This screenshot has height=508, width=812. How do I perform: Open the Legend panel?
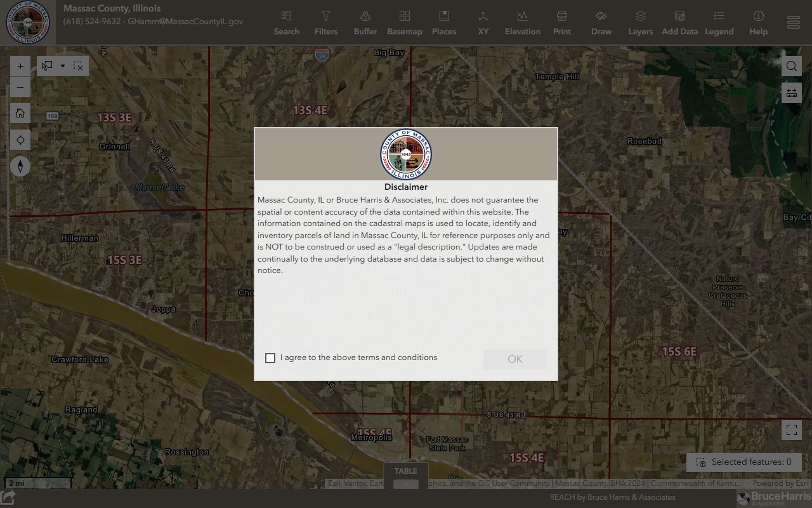(x=719, y=23)
